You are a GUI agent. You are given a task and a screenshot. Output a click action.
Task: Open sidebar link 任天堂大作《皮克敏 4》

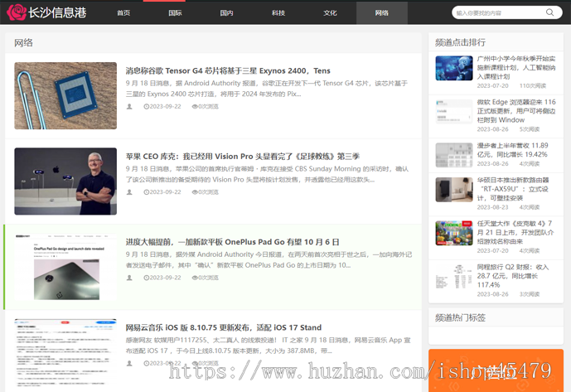515,232
